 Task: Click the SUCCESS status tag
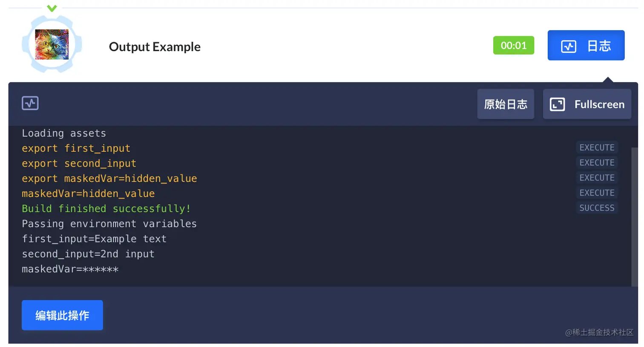[597, 208]
